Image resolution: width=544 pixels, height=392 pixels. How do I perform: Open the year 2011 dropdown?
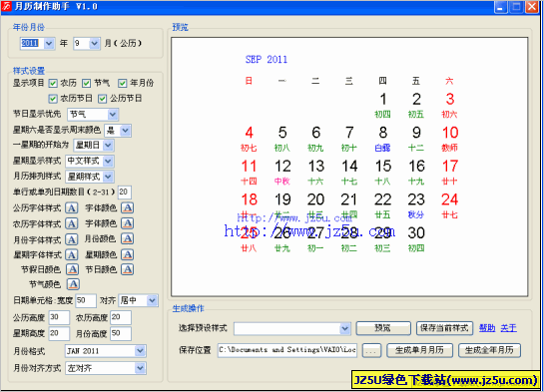click(x=49, y=43)
